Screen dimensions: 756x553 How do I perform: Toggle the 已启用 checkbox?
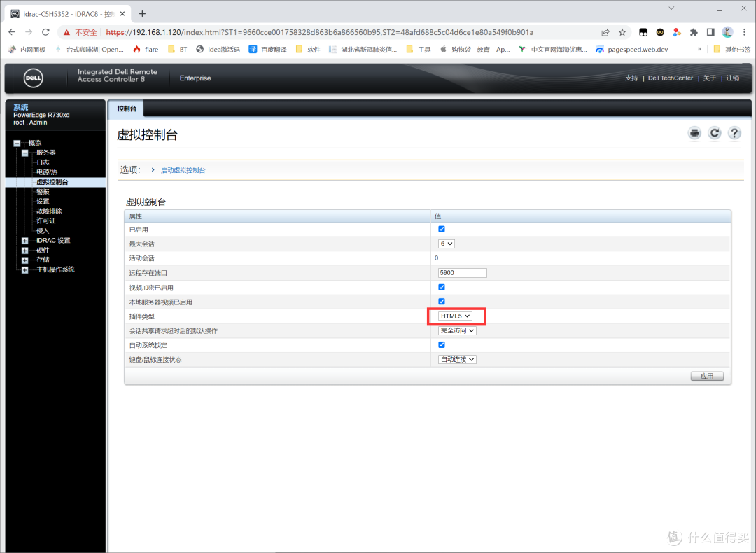441,229
